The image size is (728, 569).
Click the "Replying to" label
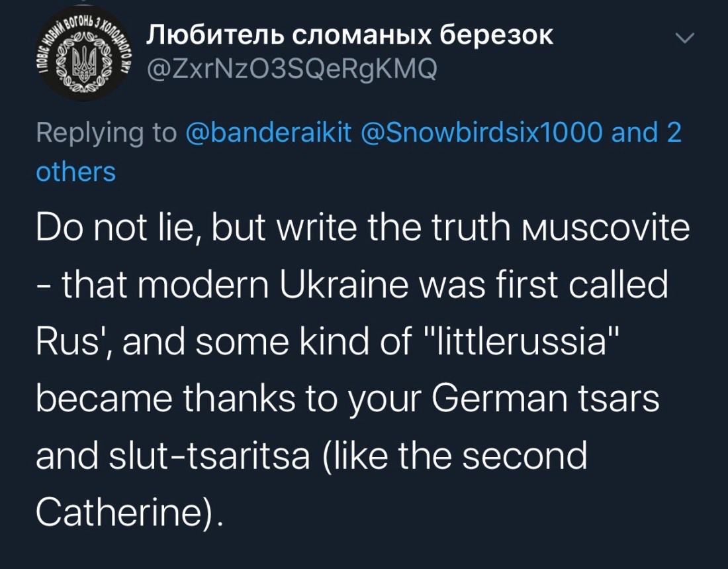tap(105, 132)
